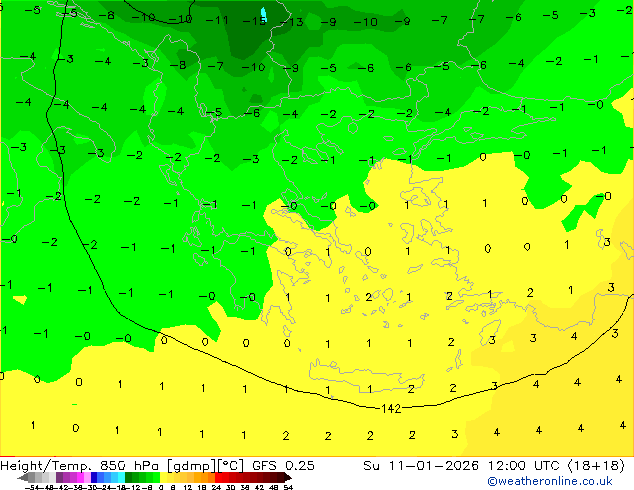Click the date 'Su 11-01-2026'
Viewport: 634px width, 490px height.
tap(421, 466)
